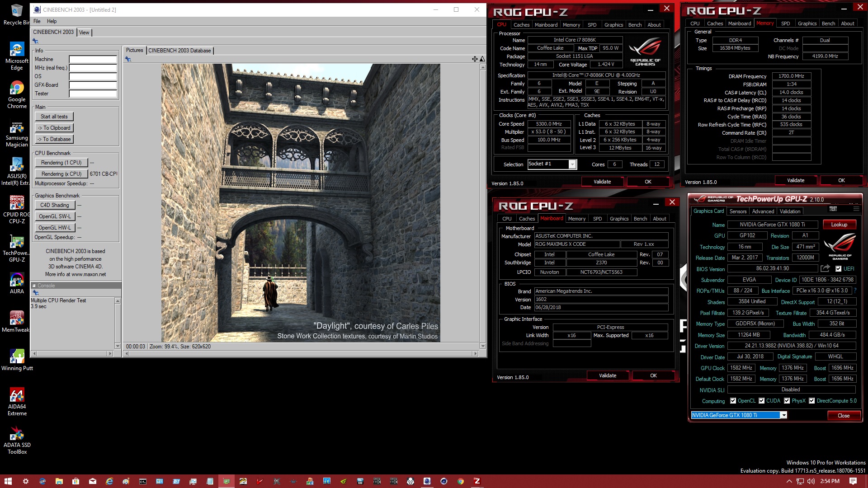Open the NVIDIA GeForce GTX 1080 Ti selector dropdown
The width and height of the screenshot is (868, 488).
tap(783, 415)
